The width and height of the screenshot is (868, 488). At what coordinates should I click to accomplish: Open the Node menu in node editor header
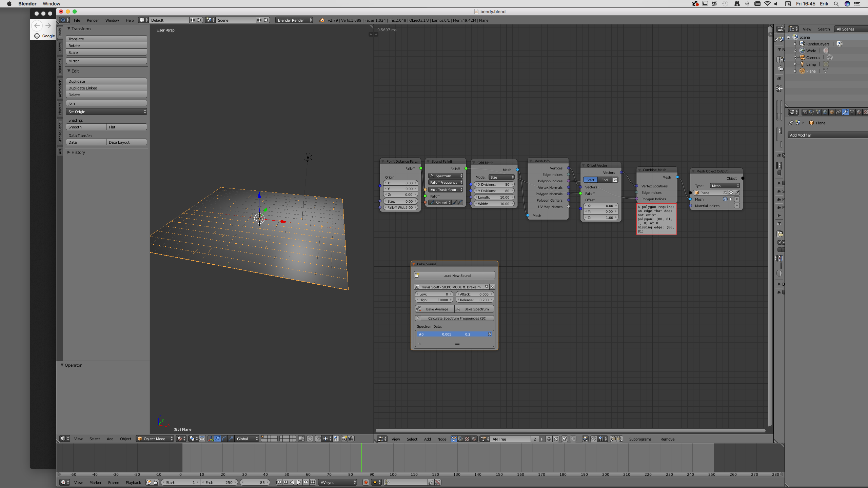(x=442, y=439)
